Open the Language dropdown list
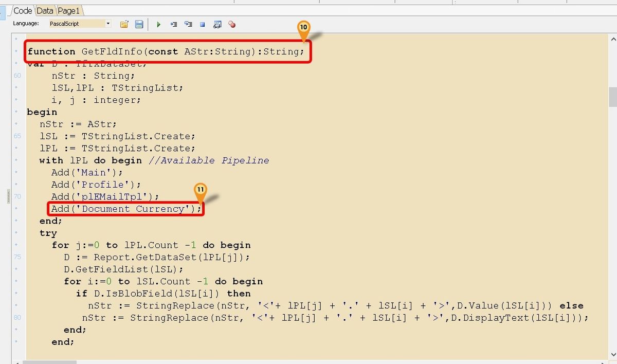Viewport: 617px width, 364px height. pos(108,23)
